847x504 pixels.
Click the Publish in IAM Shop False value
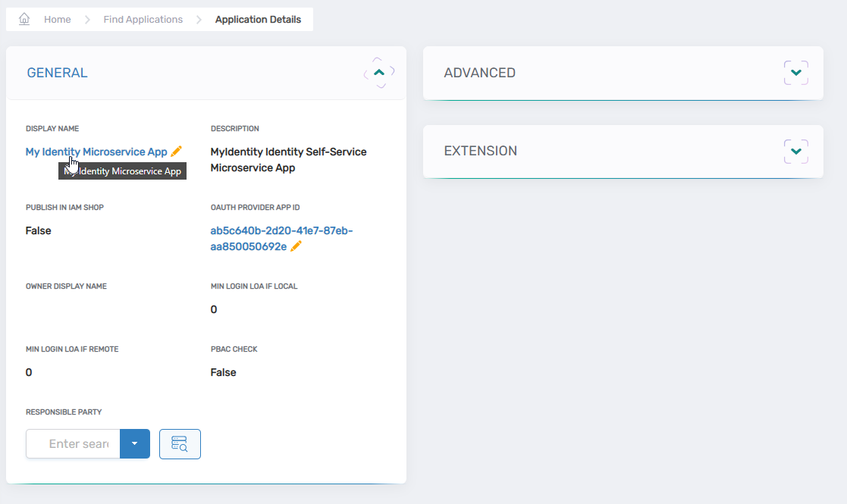point(38,230)
